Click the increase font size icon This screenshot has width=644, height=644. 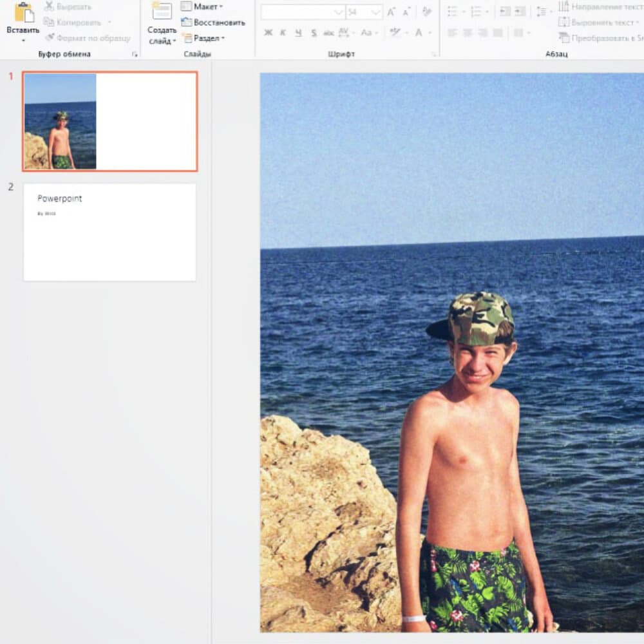[391, 12]
